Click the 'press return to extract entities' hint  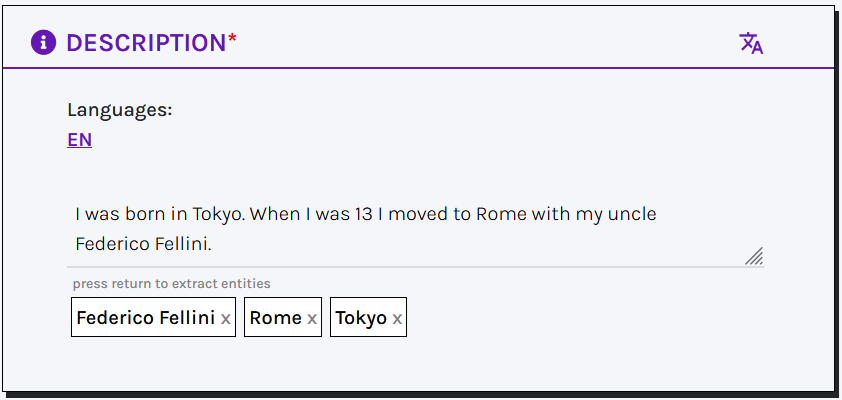[171, 284]
